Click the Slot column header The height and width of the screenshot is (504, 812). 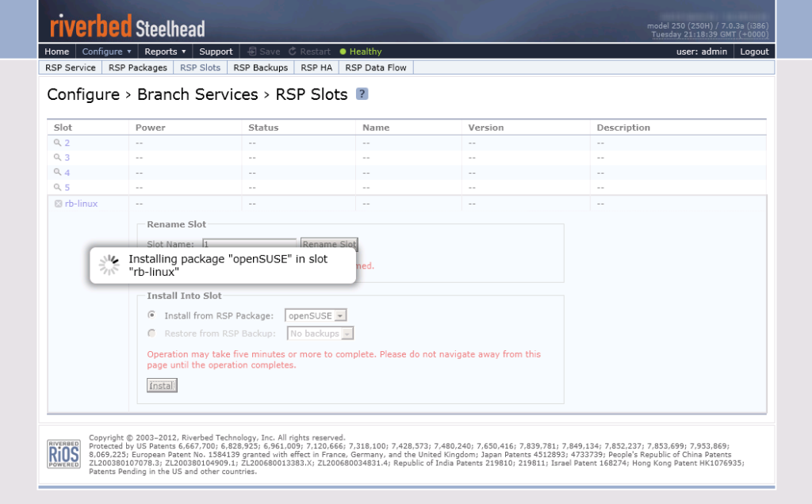click(x=63, y=128)
